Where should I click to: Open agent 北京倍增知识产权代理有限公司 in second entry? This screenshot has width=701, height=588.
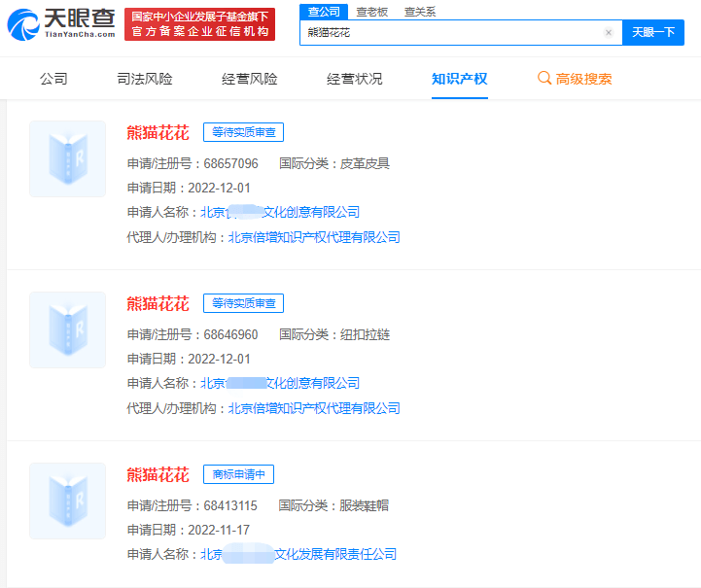314,408
